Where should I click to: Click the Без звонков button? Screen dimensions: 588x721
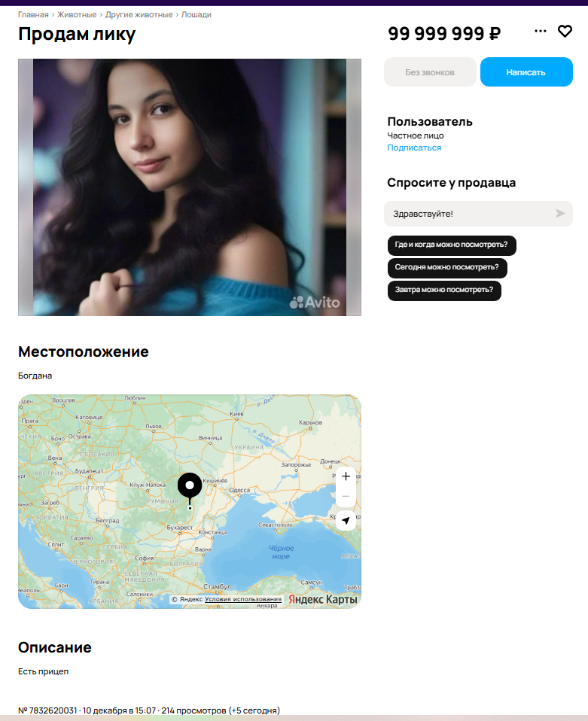[430, 71]
